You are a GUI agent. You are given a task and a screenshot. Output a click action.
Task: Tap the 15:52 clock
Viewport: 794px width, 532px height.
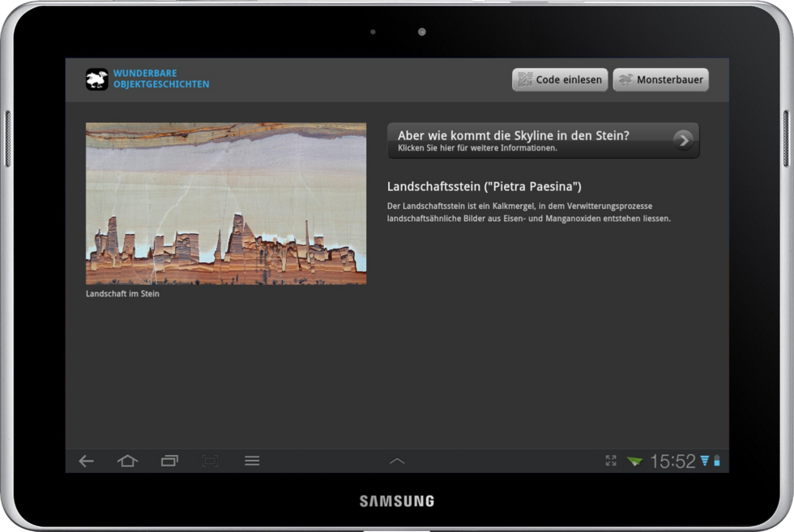tap(672, 461)
